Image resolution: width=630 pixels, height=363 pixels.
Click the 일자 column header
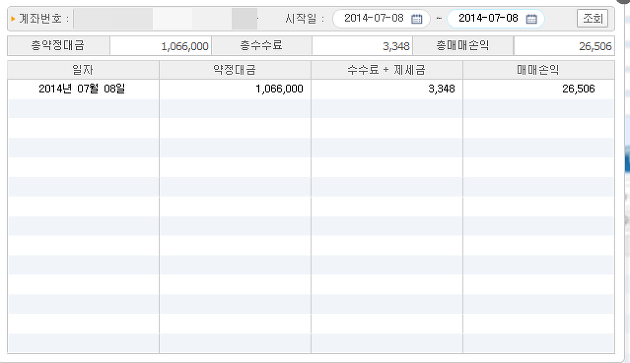pyautogui.click(x=84, y=70)
